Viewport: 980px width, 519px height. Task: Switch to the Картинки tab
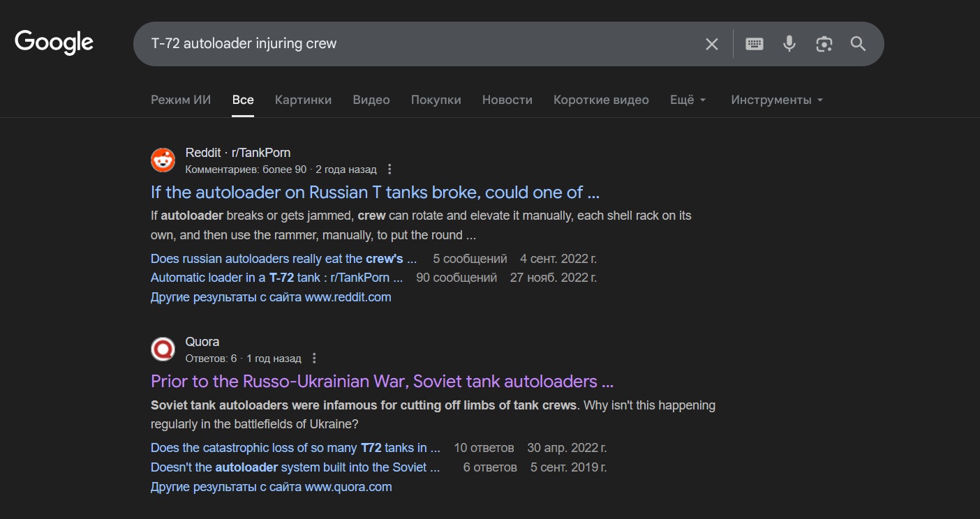pos(303,100)
